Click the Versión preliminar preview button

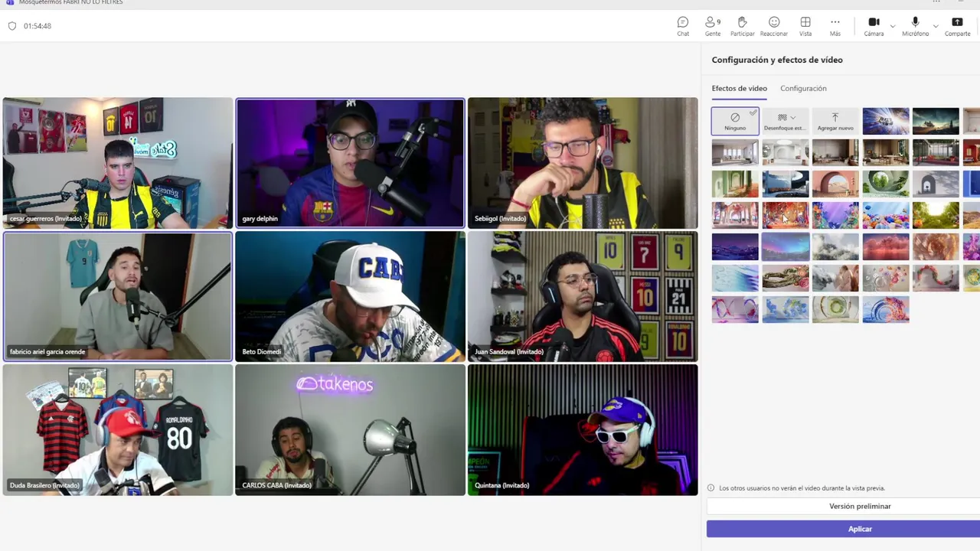(x=860, y=506)
